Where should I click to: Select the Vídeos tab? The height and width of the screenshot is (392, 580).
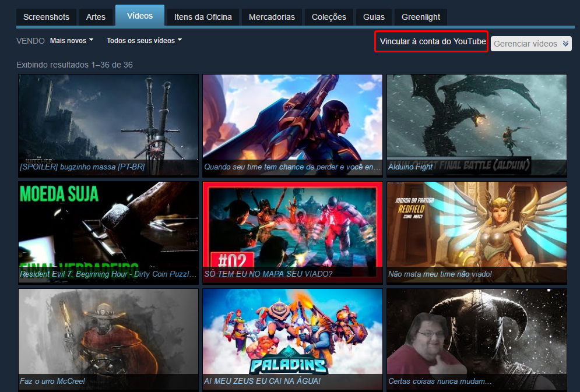coord(140,16)
